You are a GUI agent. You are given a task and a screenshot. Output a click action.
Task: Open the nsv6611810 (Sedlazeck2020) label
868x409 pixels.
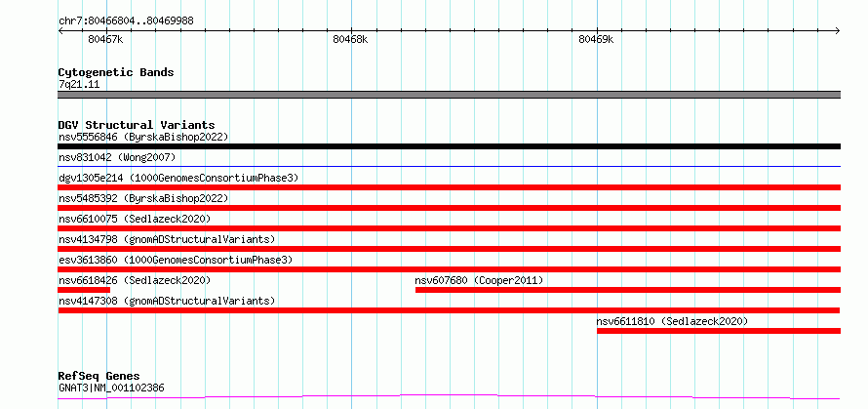pyautogui.click(x=672, y=321)
